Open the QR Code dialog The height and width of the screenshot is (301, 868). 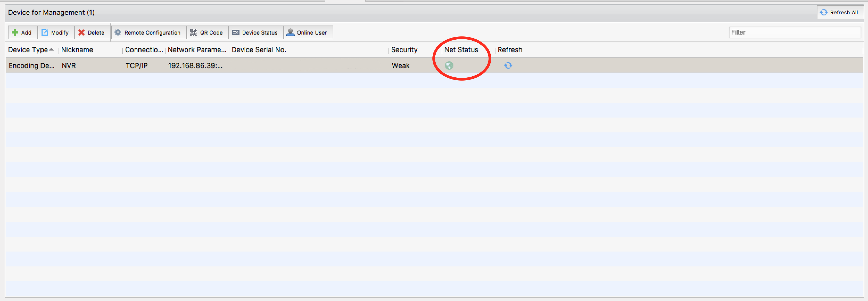[x=208, y=33]
